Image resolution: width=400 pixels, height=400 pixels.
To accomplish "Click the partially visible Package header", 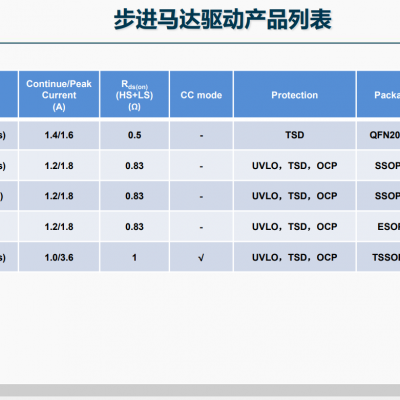I will [379, 94].
